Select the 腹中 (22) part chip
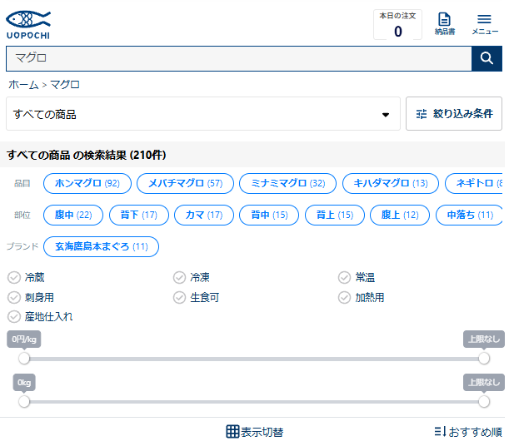 [73, 215]
